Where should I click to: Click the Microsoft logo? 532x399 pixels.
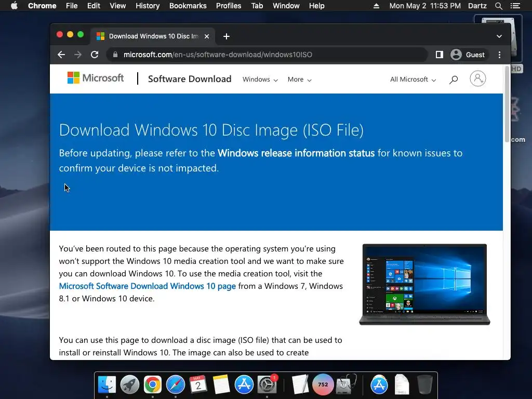[x=96, y=78]
